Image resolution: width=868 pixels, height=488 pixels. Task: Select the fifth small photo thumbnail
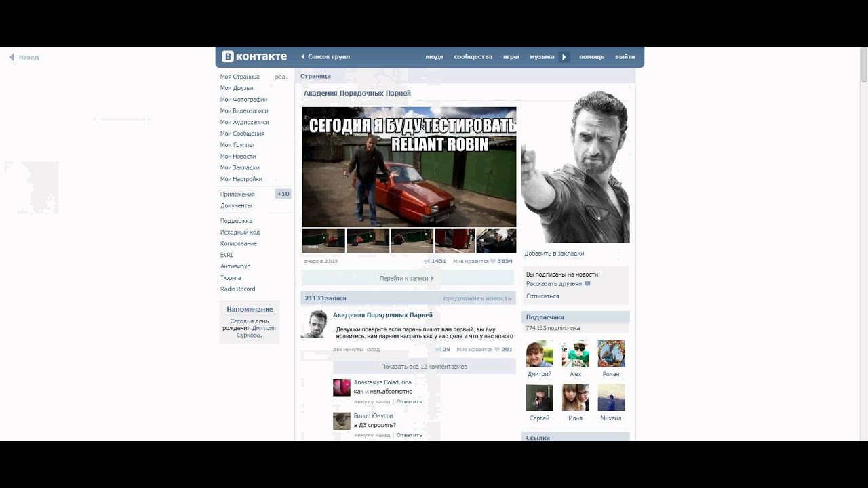[496, 241]
